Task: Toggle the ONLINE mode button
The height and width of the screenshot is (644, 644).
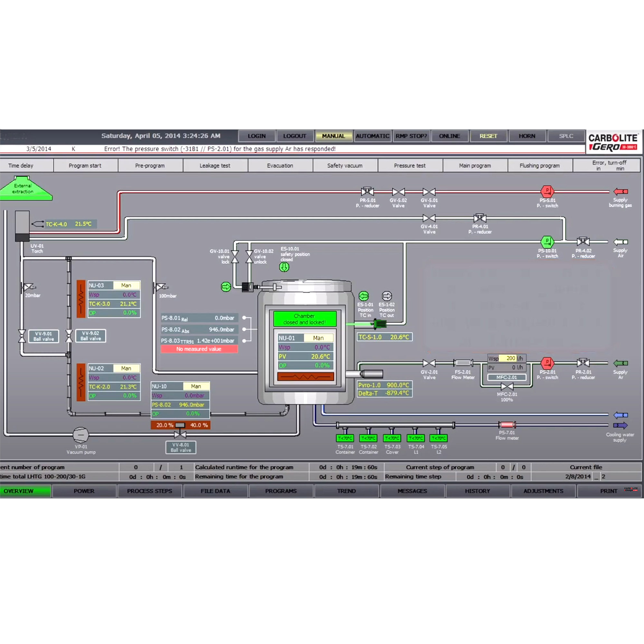Action: (449, 136)
